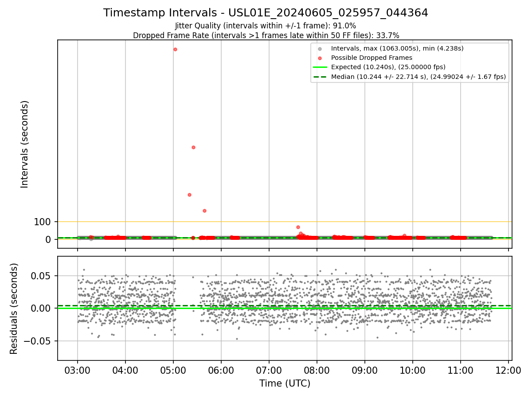Screen dimensions: 532x399
Task: Click the 'Intervals (seconds)' y-axis label
Action: (x=25, y=144)
